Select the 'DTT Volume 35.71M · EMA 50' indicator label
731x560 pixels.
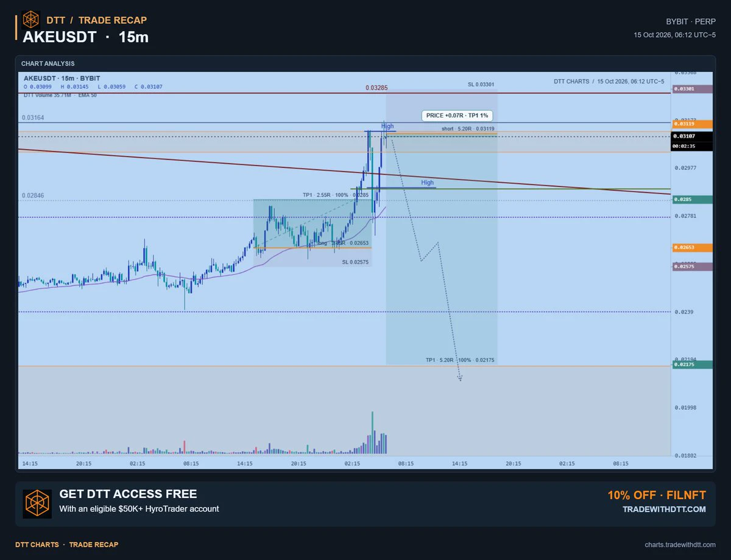click(x=60, y=95)
